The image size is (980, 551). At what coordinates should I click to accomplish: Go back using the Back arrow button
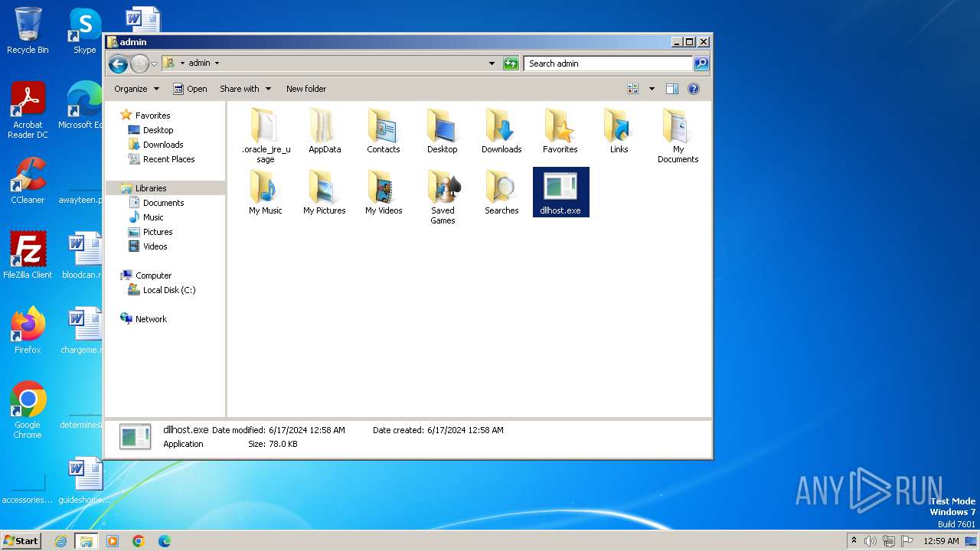coord(118,64)
